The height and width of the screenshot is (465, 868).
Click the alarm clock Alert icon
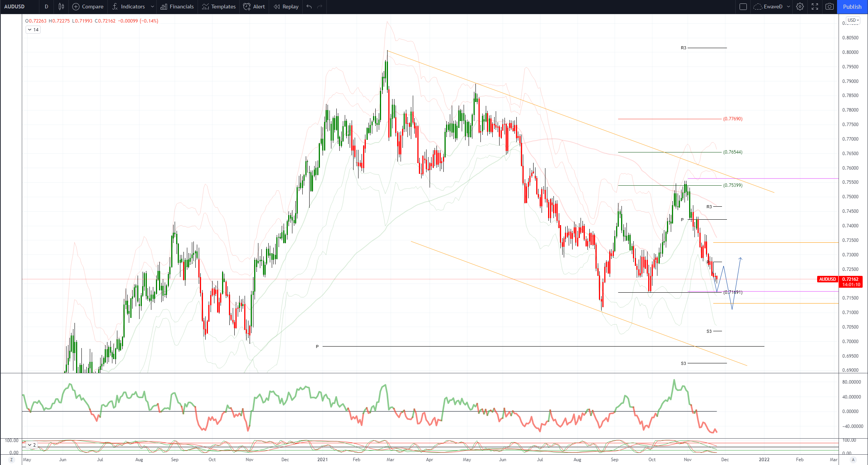click(x=247, y=6)
